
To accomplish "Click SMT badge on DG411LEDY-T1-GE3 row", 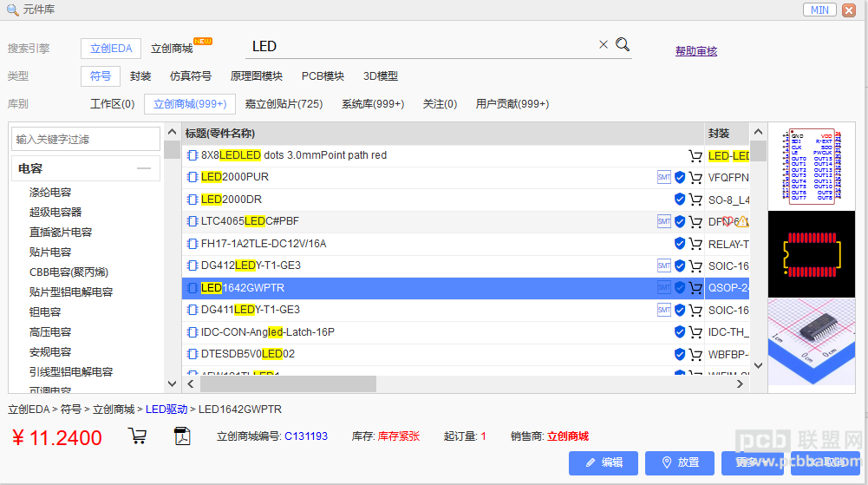I will 664,310.
